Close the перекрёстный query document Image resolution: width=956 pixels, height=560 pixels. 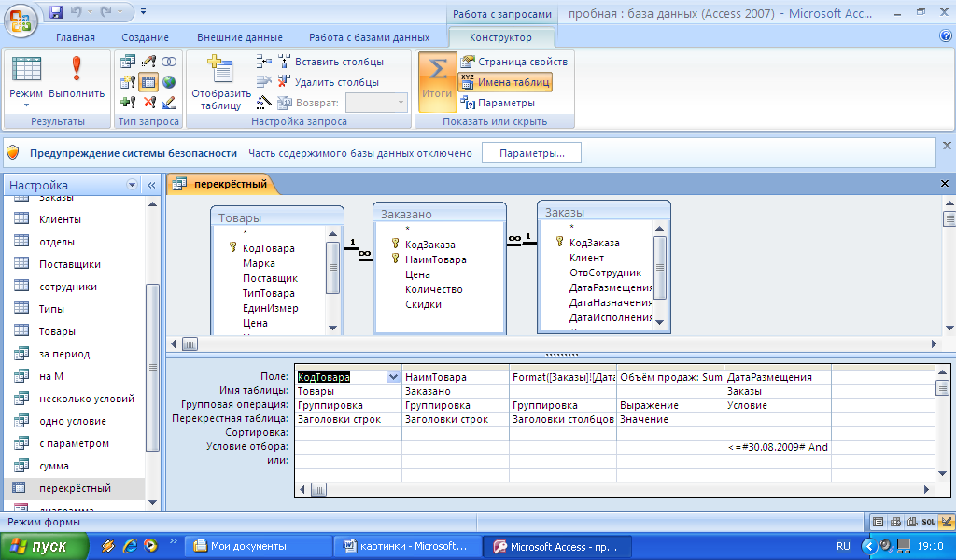[945, 184]
